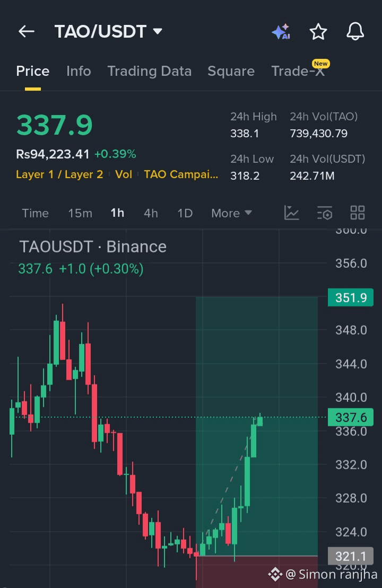
Task: Select the 1h chart interval
Action: click(117, 213)
